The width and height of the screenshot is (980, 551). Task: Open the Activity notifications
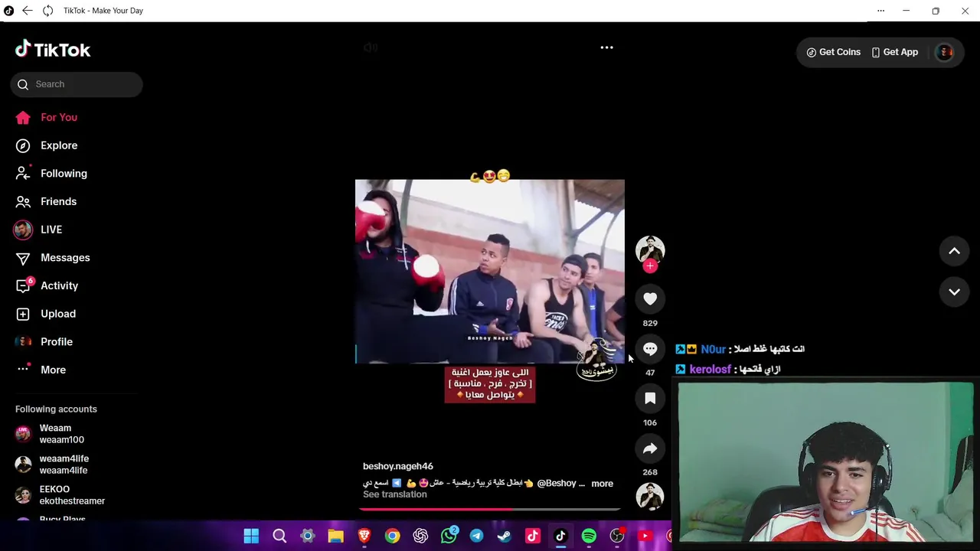(x=59, y=285)
